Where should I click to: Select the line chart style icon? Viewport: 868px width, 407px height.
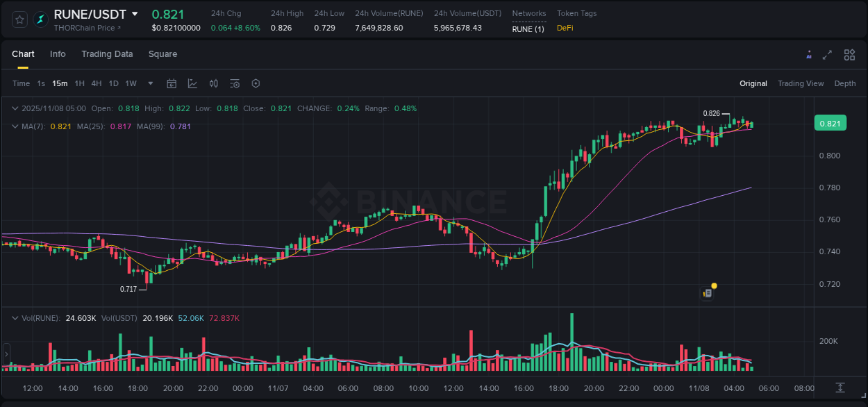[192, 83]
